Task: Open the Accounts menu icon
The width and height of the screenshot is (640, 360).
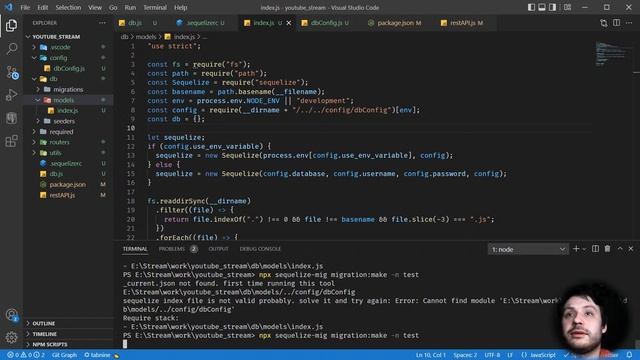Action: pos(11,315)
